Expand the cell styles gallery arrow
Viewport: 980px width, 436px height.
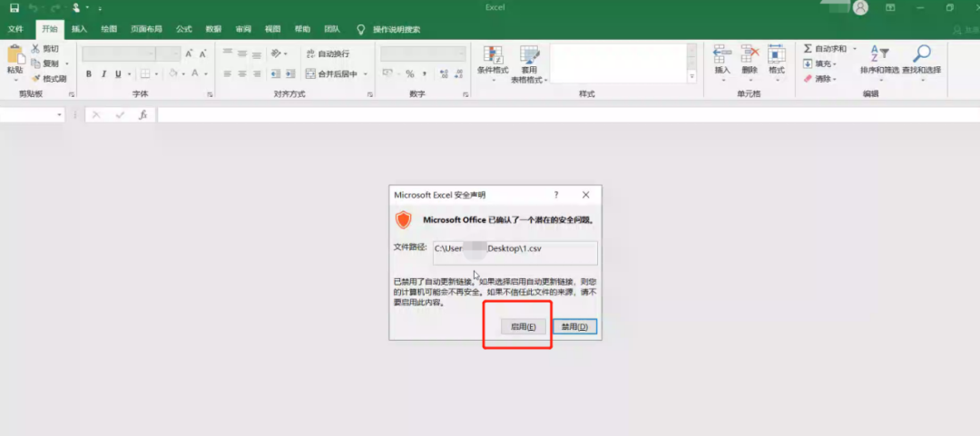coord(691,76)
